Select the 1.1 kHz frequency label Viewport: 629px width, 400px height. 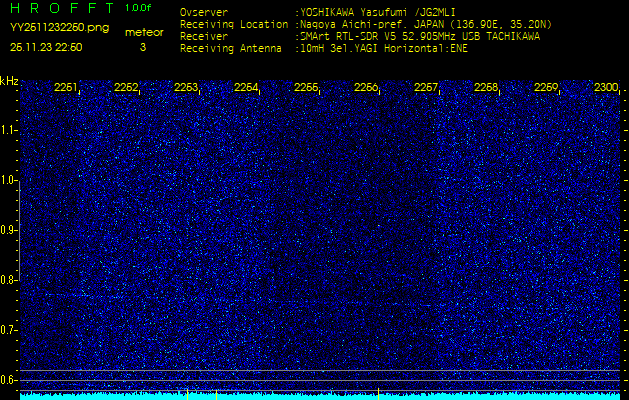(8, 130)
